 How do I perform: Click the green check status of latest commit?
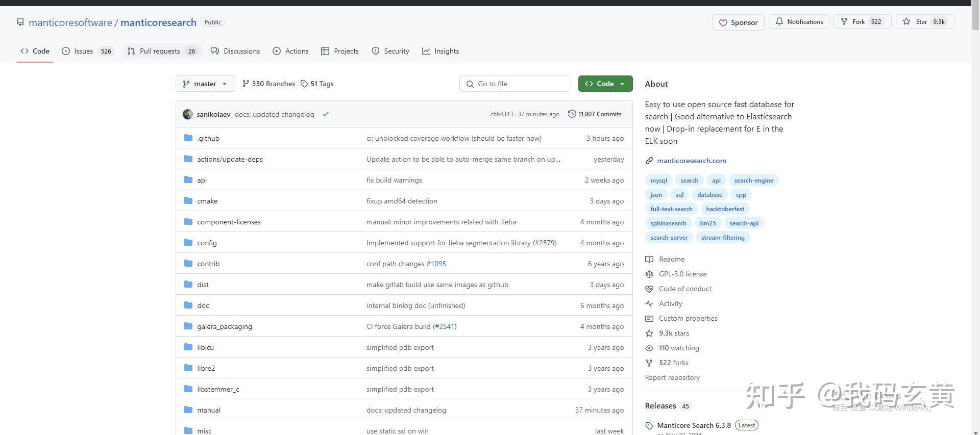(326, 114)
